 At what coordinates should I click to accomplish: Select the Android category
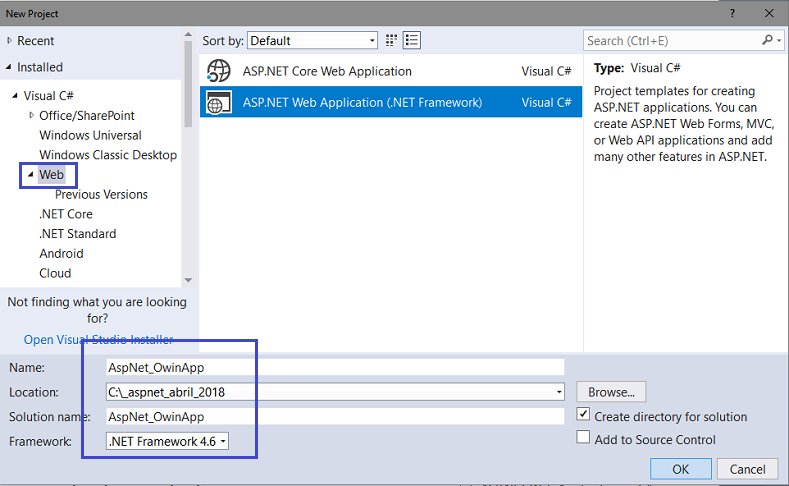coord(61,253)
